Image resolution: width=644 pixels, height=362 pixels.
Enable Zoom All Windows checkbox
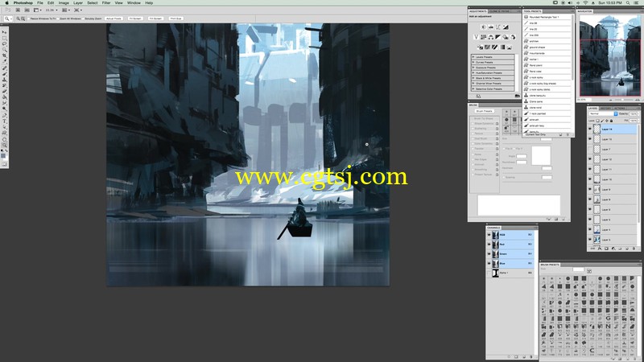tap(58, 19)
